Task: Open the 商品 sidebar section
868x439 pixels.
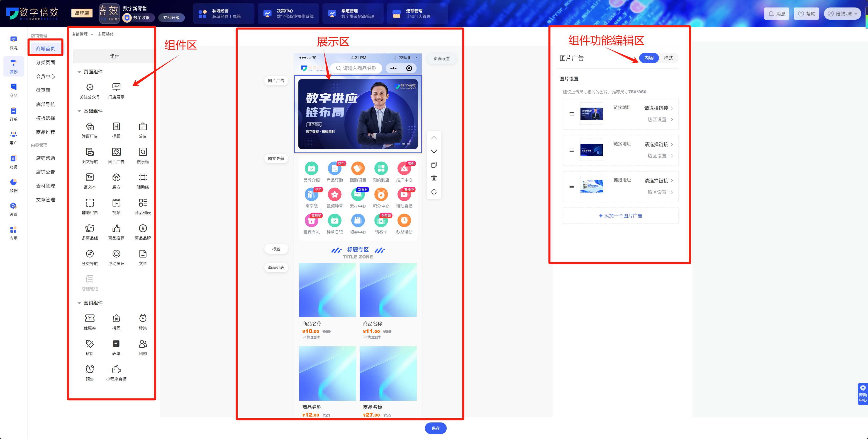Action: (x=13, y=91)
